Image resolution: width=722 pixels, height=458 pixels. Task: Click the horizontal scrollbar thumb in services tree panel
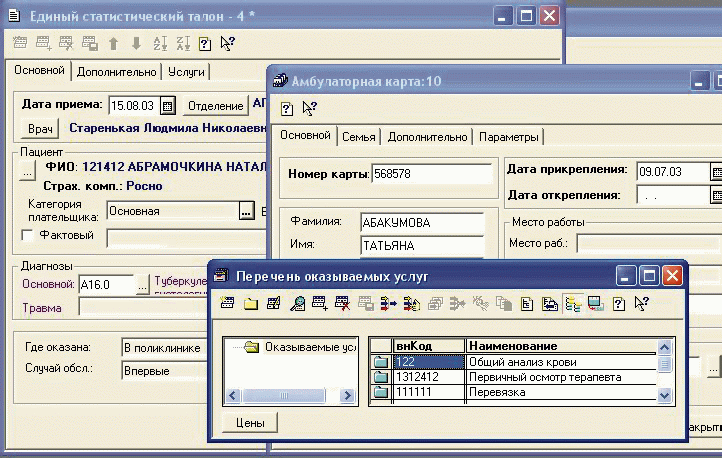point(284,395)
